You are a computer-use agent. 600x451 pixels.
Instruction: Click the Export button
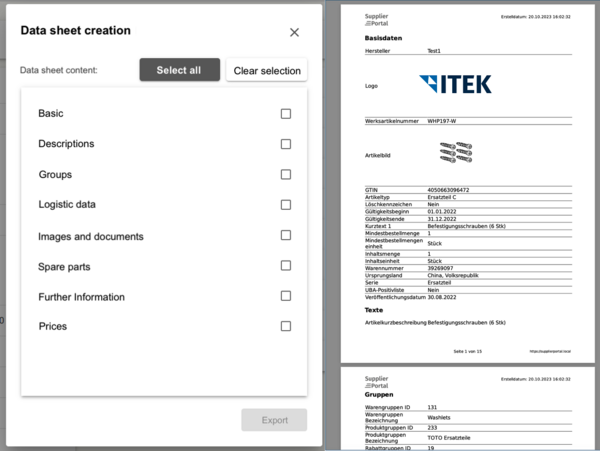274,420
